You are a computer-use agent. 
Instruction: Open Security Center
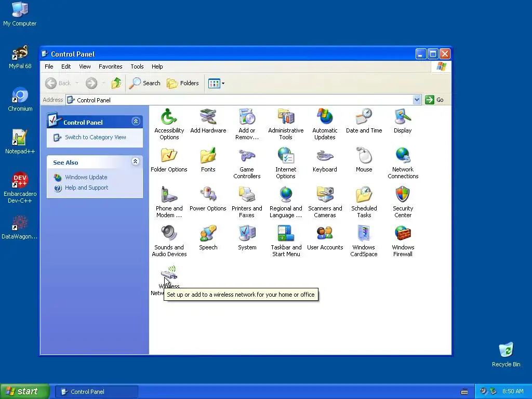tap(403, 202)
